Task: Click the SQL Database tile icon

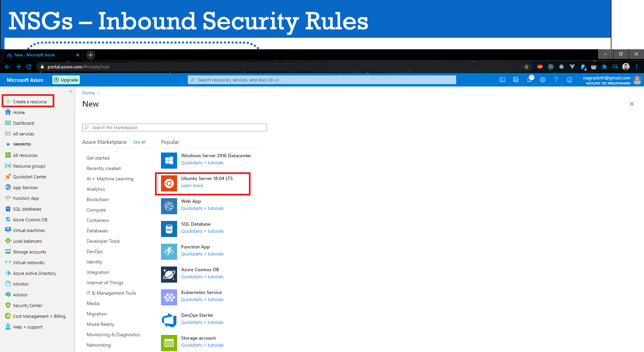Action: pos(169,229)
